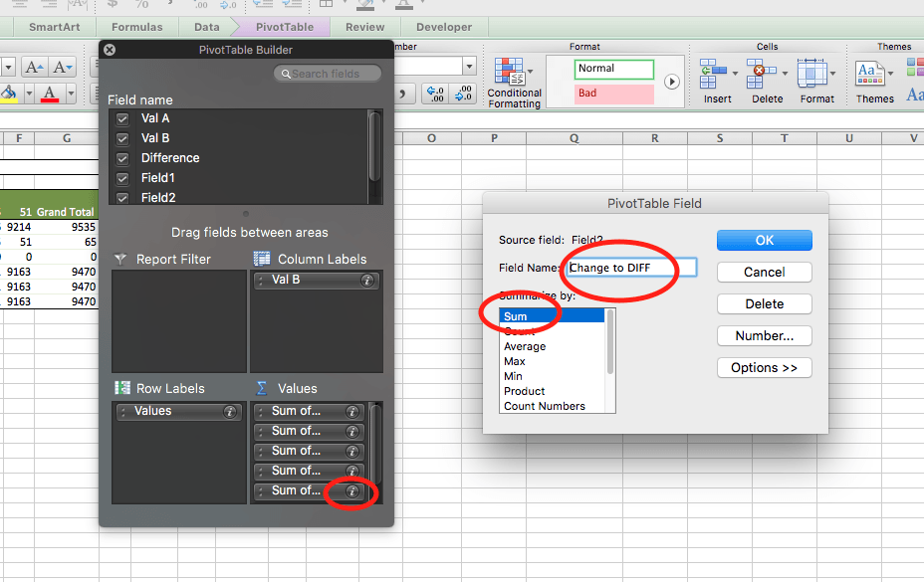Uncheck the Field1 checkbox
The image size is (924, 582).
(122, 178)
